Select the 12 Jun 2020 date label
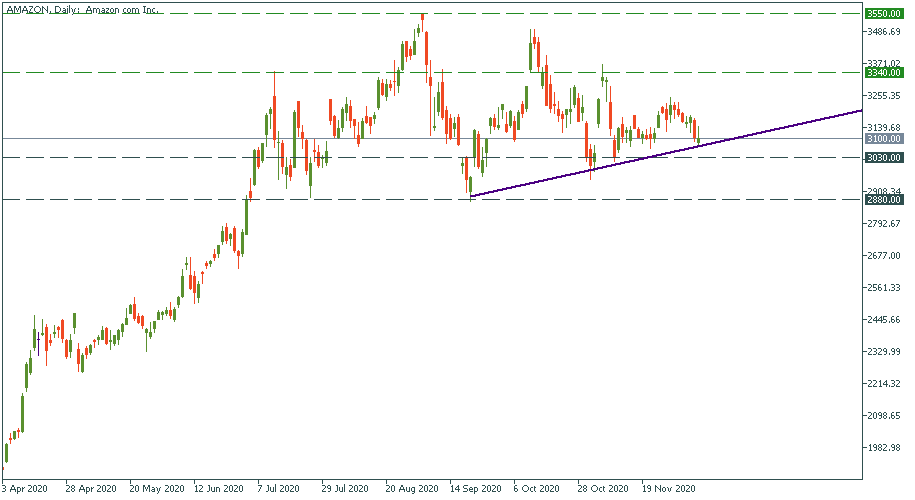 (218, 490)
